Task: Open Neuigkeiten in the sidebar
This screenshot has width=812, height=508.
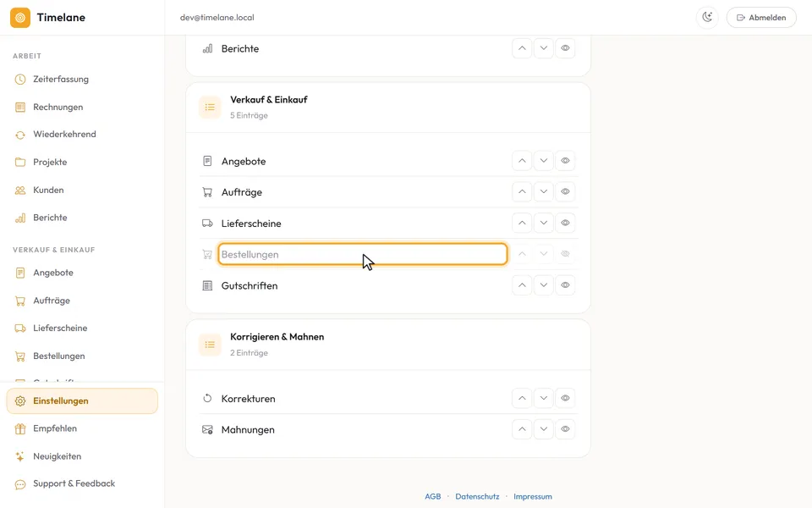Action: [x=82, y=456]
